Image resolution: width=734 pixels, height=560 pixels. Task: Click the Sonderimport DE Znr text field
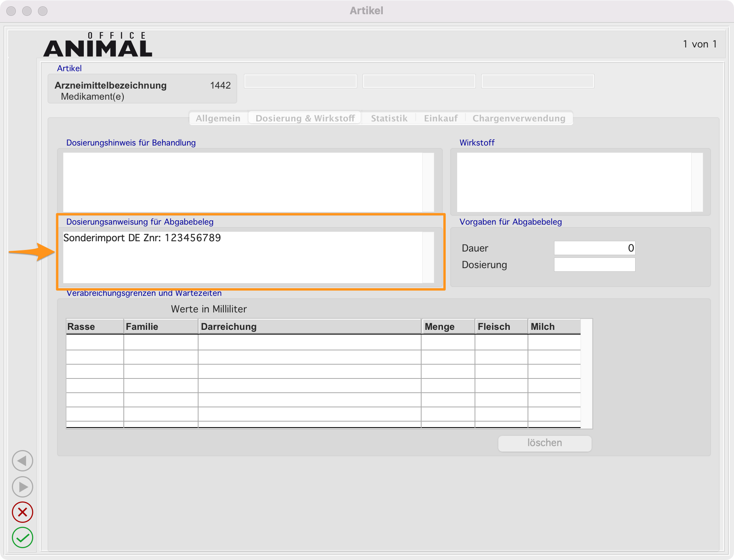click(242, 257)
